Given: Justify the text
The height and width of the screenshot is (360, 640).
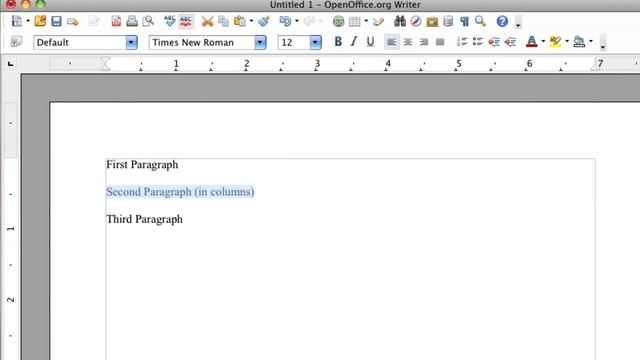Looking at the screenshot, I should [440, 42].
